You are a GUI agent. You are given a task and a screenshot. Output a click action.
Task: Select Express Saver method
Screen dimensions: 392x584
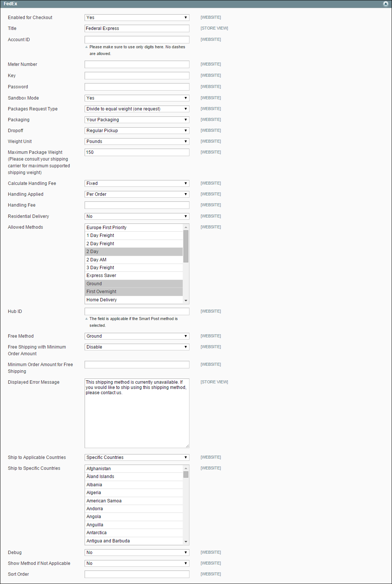(134, 276)
